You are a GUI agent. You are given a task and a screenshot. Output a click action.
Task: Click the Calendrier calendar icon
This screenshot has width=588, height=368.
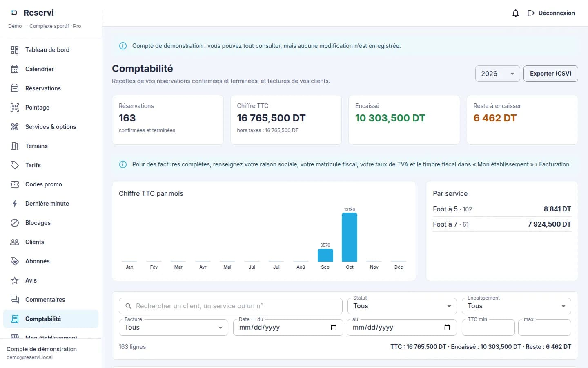tap(15, 69)
